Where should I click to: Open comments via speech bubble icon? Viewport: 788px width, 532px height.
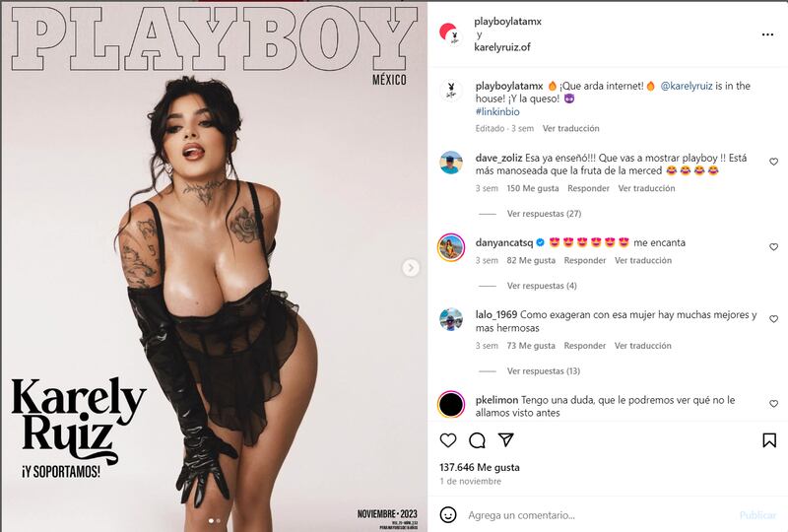(477, 440)
